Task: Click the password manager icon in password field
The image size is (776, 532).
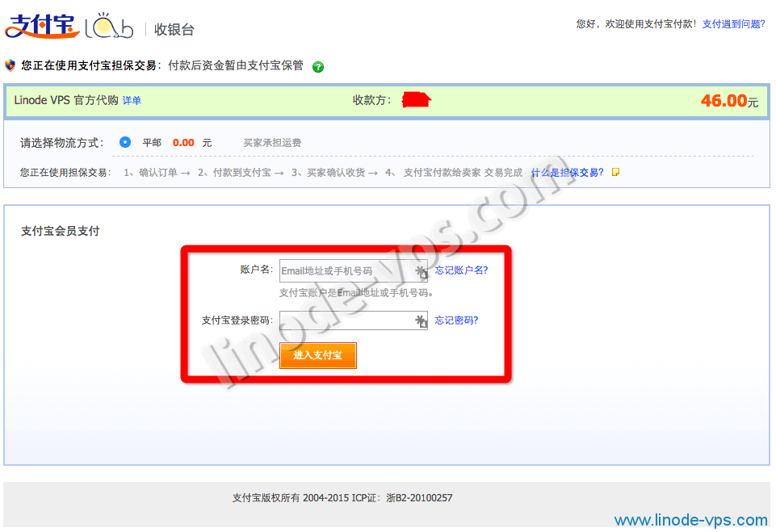Action: pos(422,321)
